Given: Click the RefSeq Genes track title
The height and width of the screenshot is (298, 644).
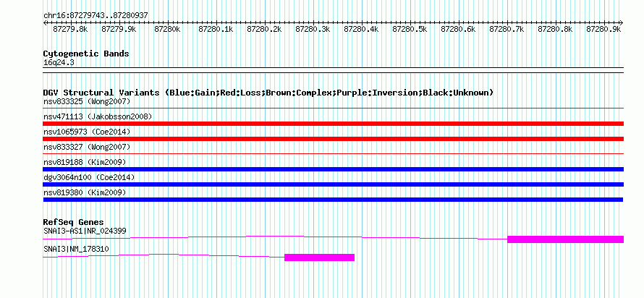Looking at the screenshot, I should (x=74, y=223).
